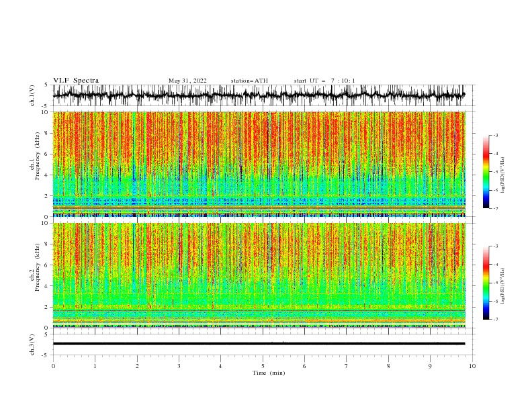Click the "ch.2 Frequency (kHz)" axis label
Image resolution: width=532 pixels, height=411 pixels.
point(35,267)
